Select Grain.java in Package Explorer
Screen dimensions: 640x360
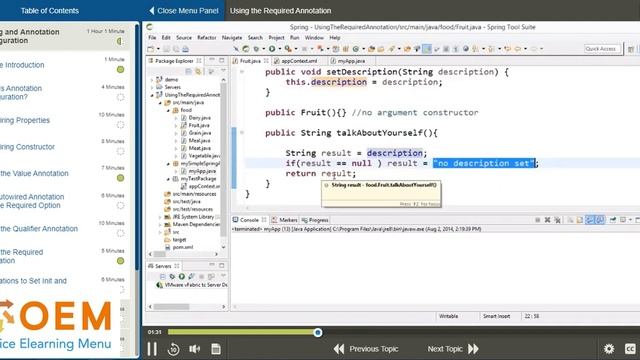coord(200,133)
